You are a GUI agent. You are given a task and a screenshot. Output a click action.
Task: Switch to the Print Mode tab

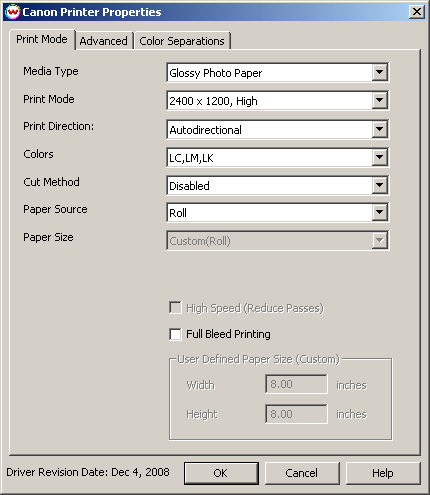coord(42,39)
